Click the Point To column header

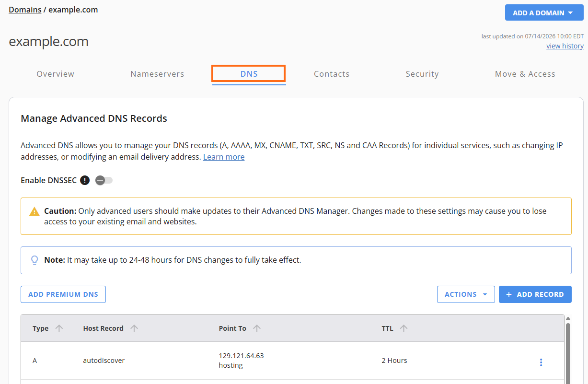(232, 328)
